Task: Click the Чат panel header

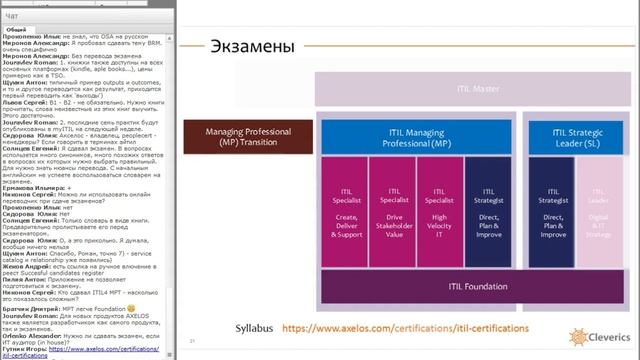Action: (87, 16)
